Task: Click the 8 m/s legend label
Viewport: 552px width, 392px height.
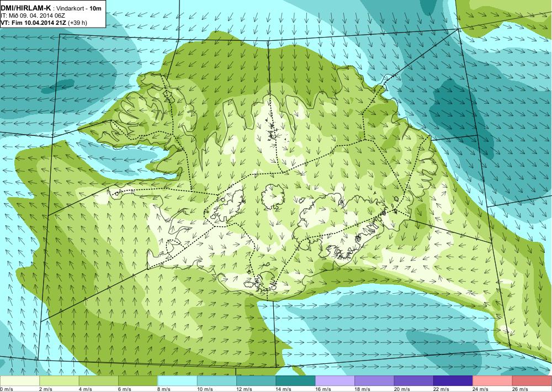Action: (164, 389)
